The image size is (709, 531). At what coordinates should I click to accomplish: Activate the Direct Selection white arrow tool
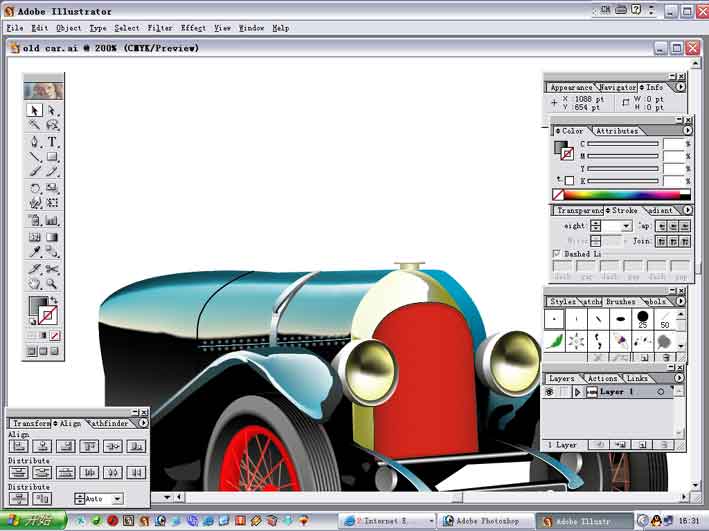(52, 110)
